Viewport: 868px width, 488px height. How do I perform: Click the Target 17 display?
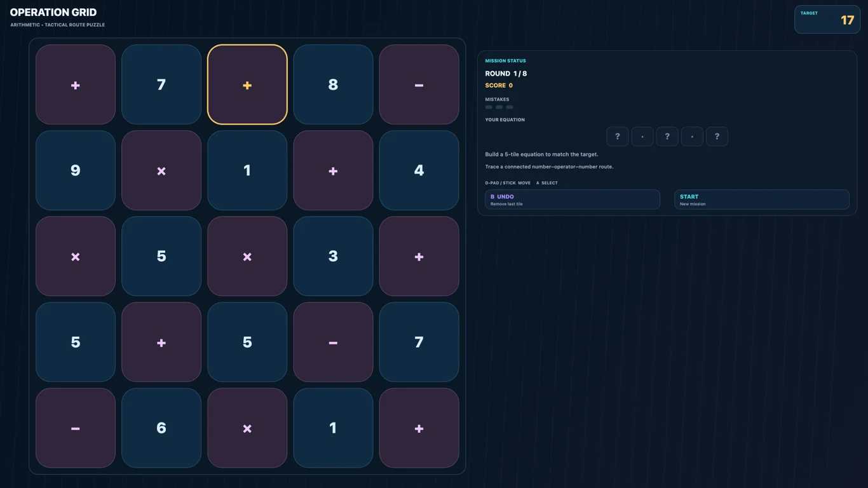[827, 19]
